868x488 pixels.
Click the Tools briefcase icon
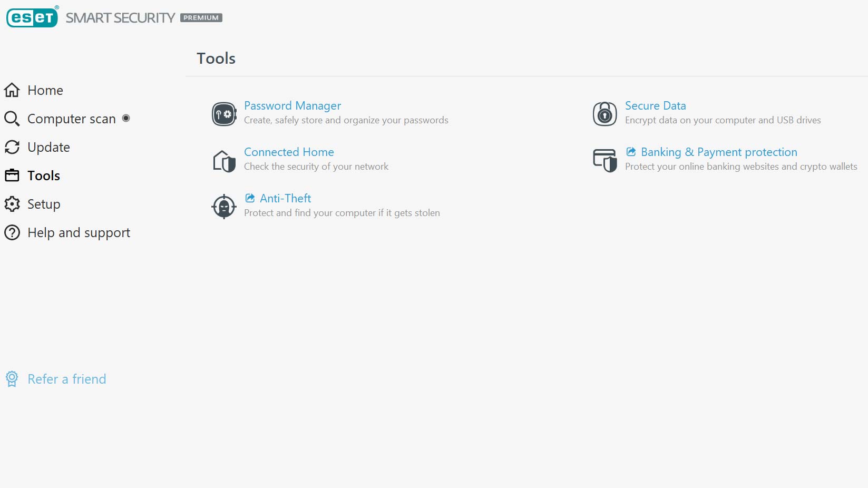coord(12,175)
